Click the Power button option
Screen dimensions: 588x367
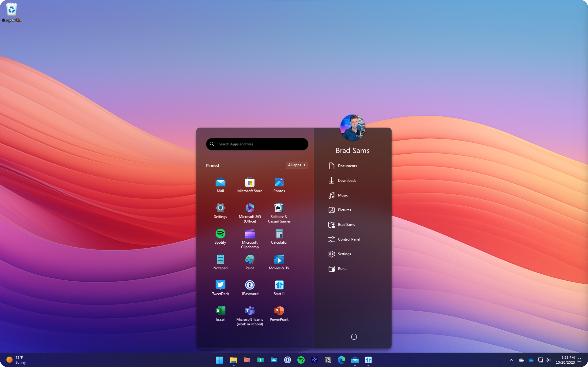(354, 337)
